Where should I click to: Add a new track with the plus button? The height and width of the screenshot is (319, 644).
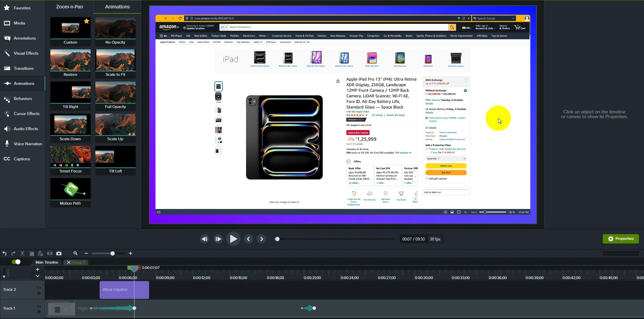click(x=38, y=269)
